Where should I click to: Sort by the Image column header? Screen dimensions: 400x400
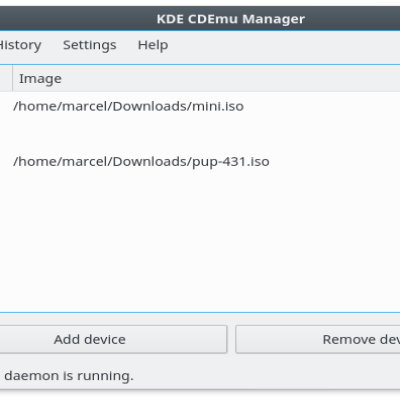click(x=40, y=79)
